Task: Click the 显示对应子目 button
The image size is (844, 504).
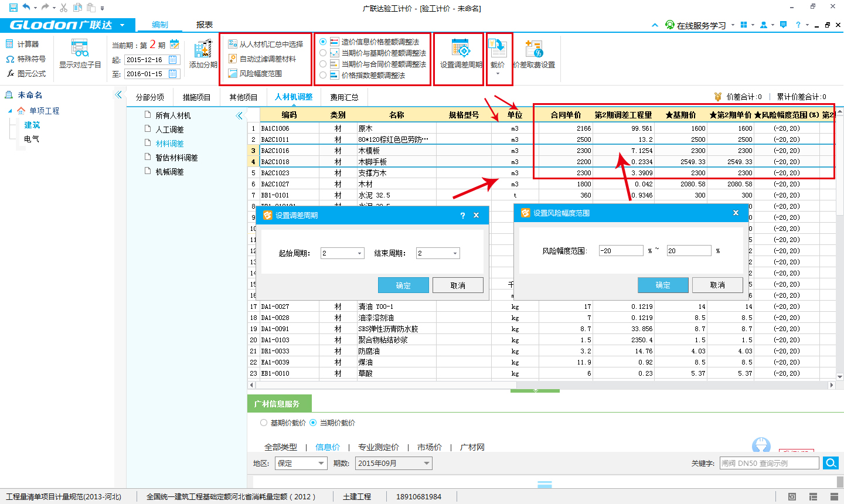Action: point(80,54)
